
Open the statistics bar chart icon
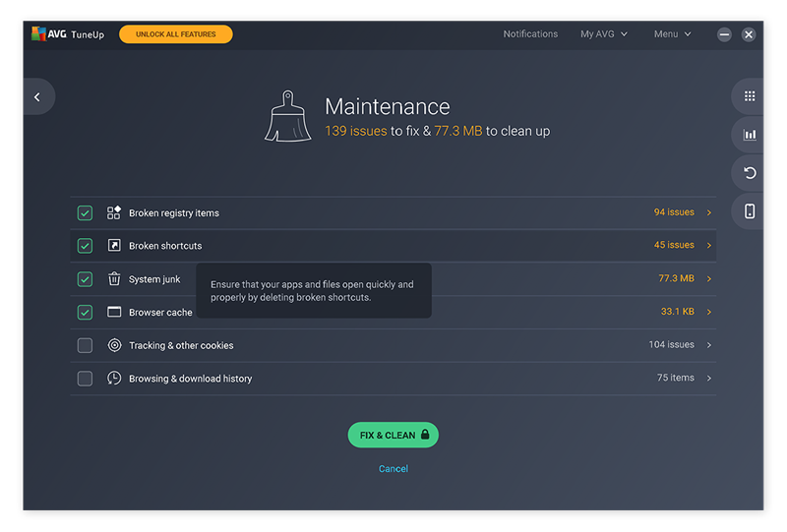pyautogui.click(x=749, y=135)
